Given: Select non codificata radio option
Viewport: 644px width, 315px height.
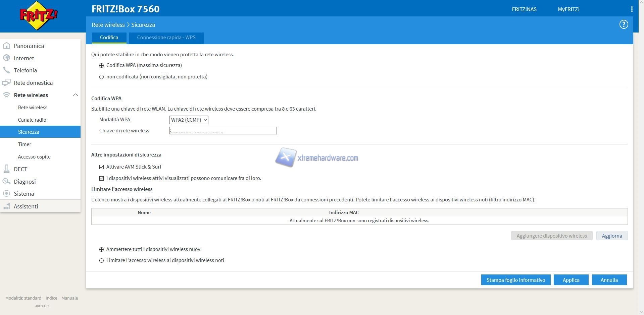Looking at the screenshot, I should [x=101, y=77].
